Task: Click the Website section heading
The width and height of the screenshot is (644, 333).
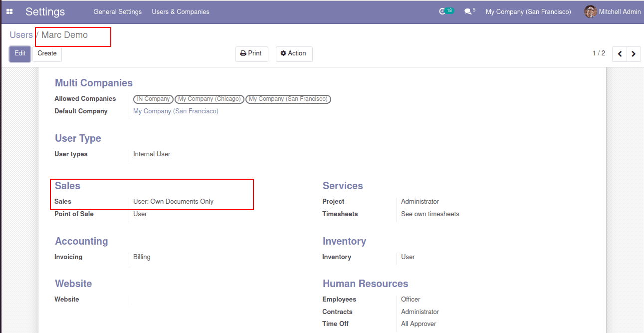Action: [73, 284]
